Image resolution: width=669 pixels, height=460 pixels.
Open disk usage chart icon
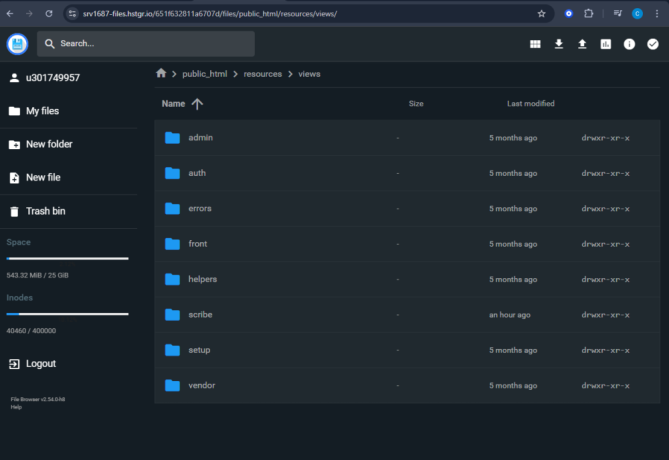pyautogui.click(x=606, y=44)
